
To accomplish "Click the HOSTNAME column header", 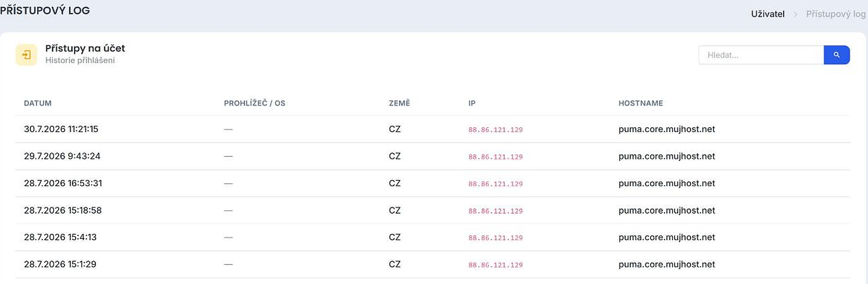I will click(641, 103).
